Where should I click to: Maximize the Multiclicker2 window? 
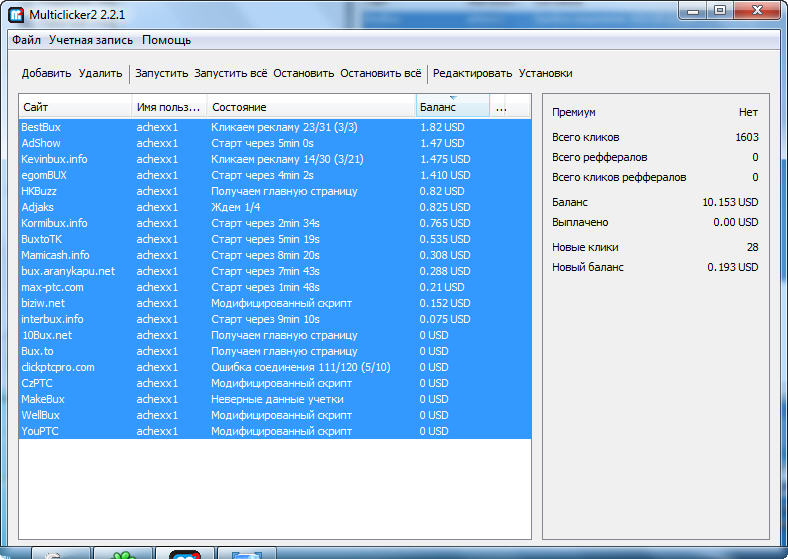pos(720,11)
